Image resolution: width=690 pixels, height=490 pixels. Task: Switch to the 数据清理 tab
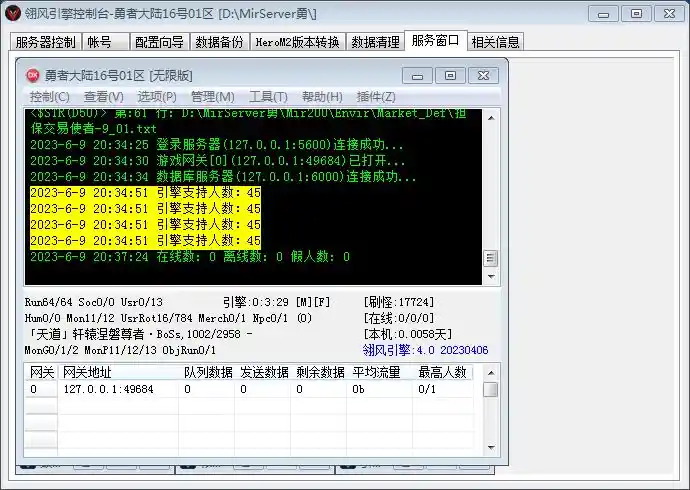point(375,42)
